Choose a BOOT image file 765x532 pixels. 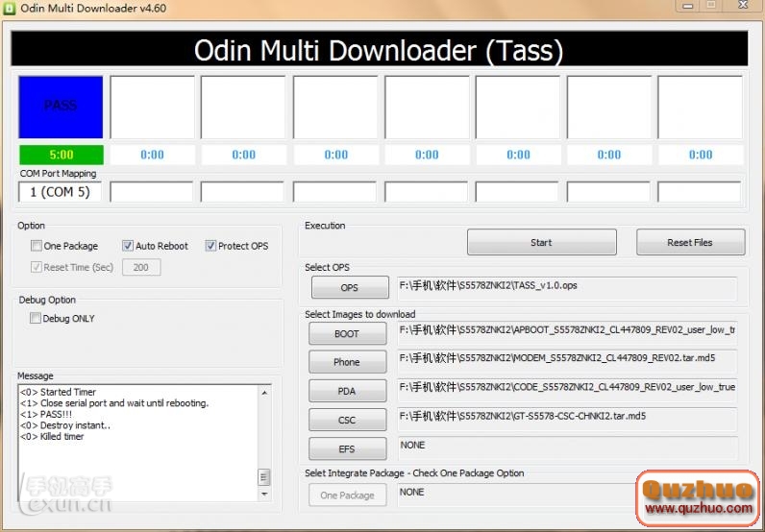(347, 334)
